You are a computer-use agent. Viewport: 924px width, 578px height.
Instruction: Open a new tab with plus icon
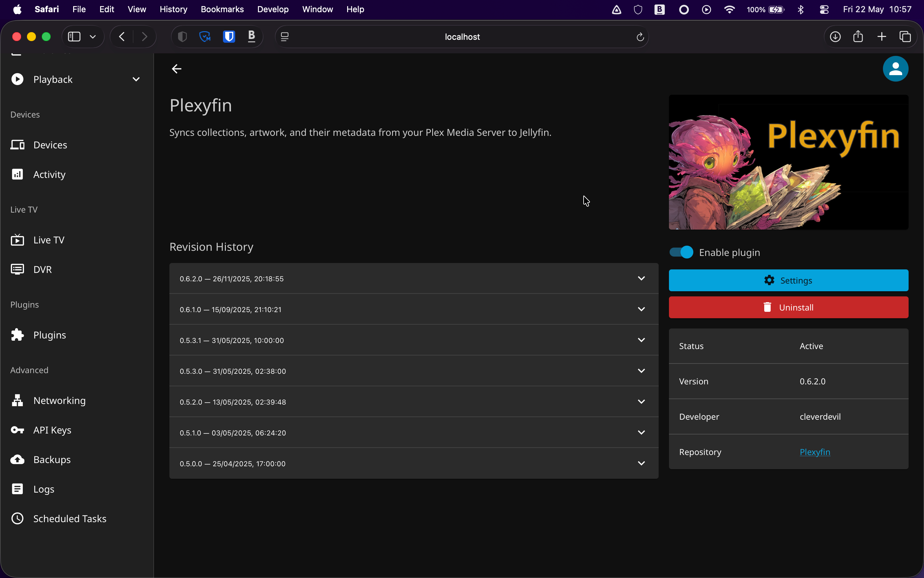click(x=882, y=37)
